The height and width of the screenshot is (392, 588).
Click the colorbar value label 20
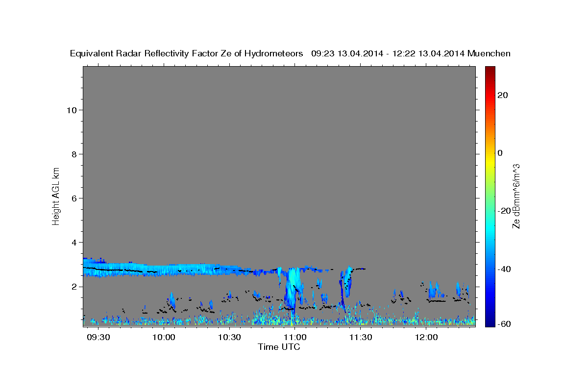pos(503,95)
